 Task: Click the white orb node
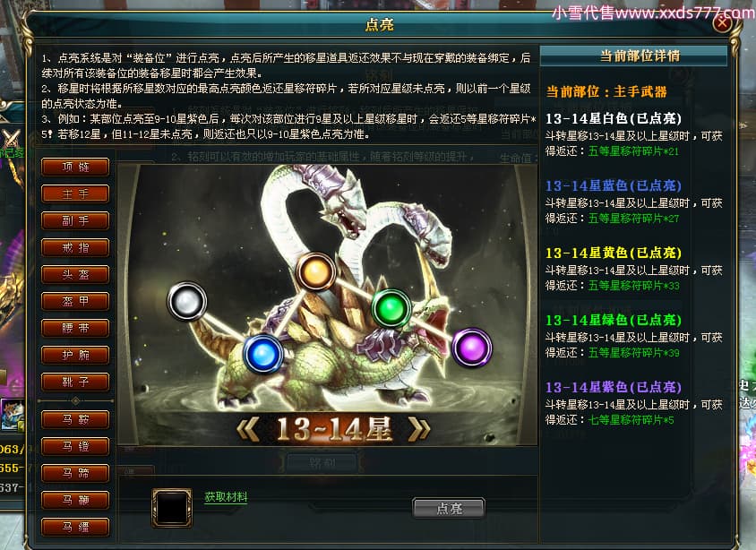(x=187, y=301)
